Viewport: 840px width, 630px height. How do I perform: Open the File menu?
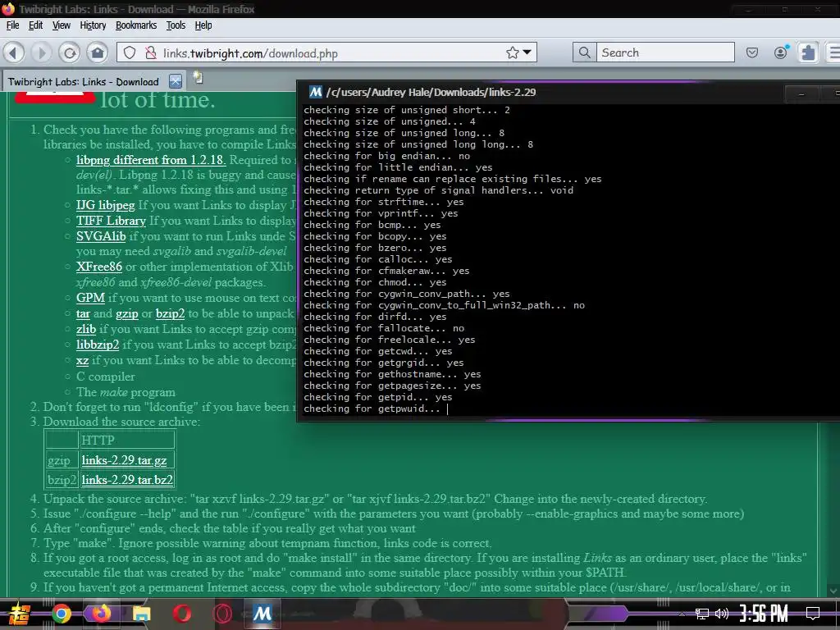(x=12, y=25)
